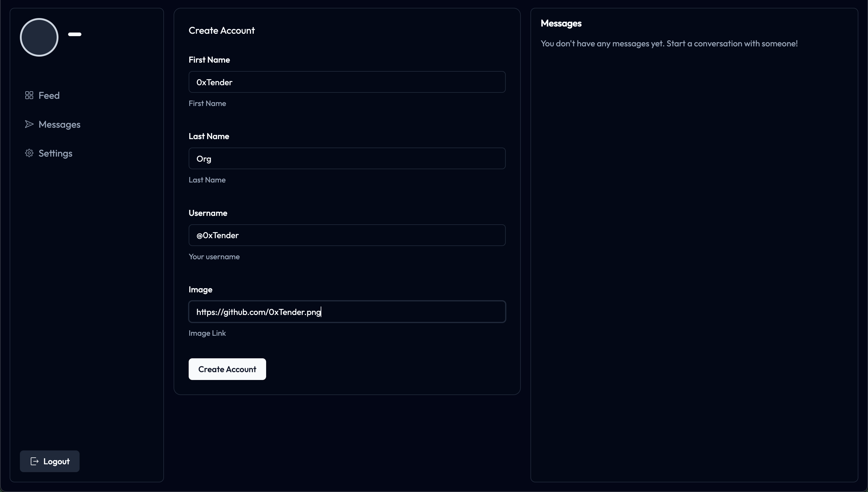The image size is (868, 492).
Task: Select the Username field showing @0xTender
Action: coord(347,235)
